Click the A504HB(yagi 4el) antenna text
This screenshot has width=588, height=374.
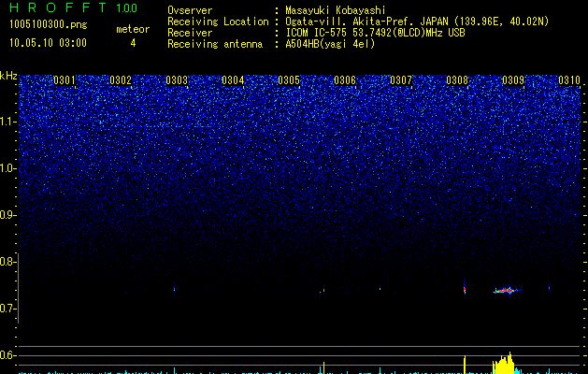(330, 44)
